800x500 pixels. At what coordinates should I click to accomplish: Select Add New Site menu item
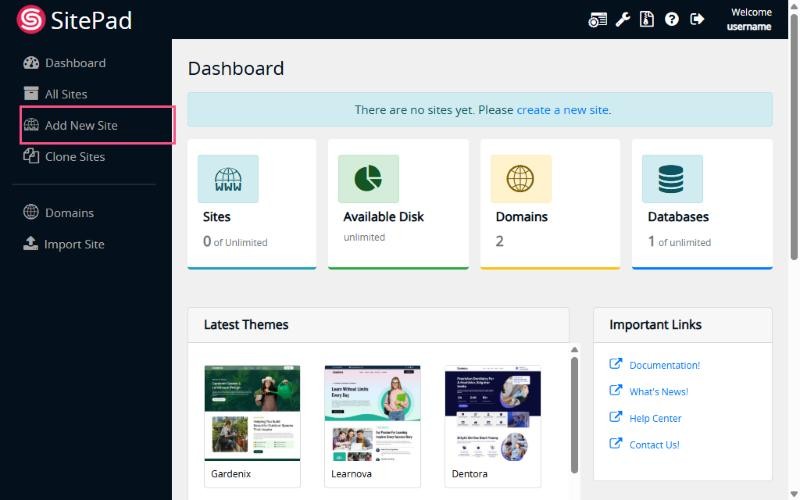click(x=81, y=125)
